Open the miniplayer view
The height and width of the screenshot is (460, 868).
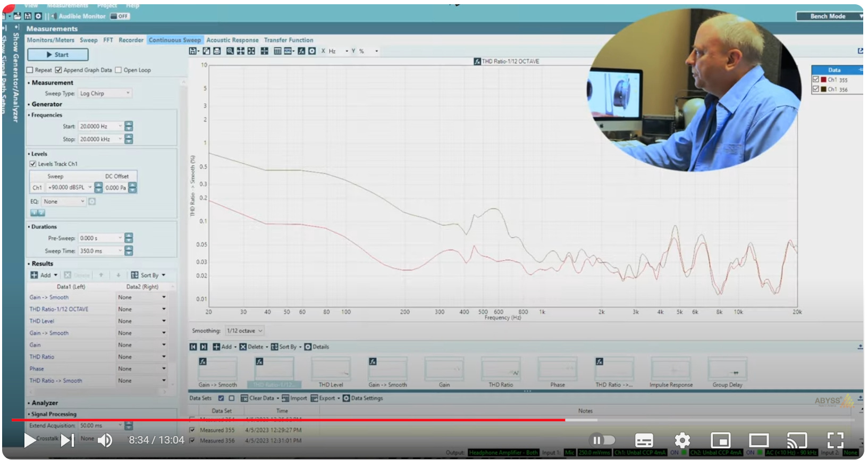(x=720, y=440)
